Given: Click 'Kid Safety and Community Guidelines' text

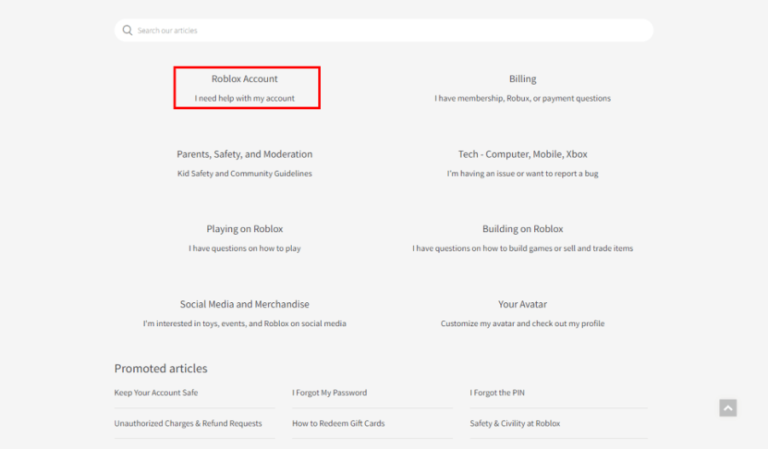Looking at the screenshot, I should (x=244, y=174).
